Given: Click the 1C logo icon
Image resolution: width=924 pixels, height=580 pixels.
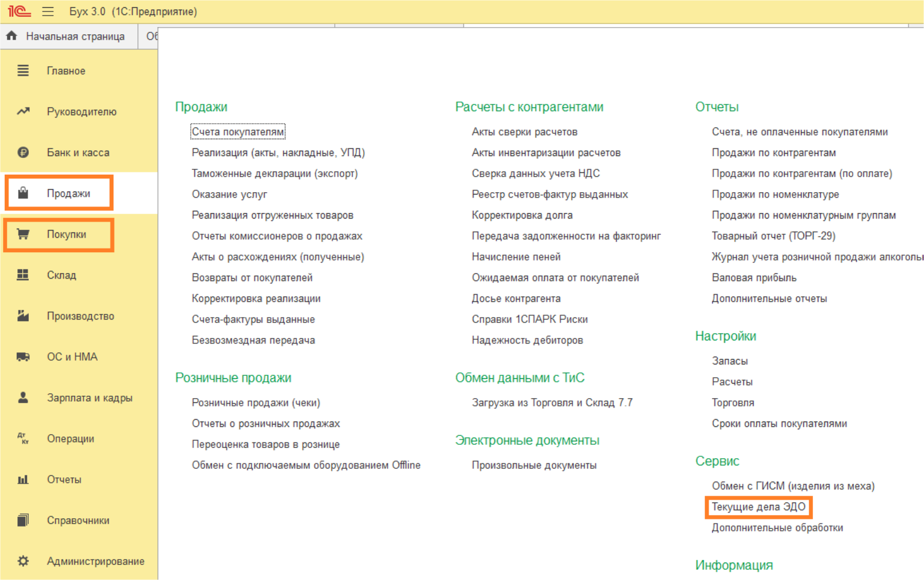Looking at the screenshot, I should point(19,11).
